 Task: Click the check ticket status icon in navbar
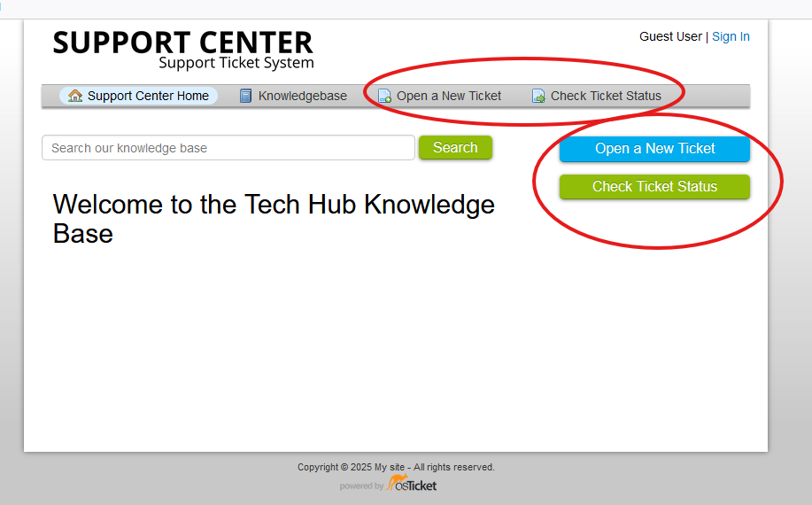pyautogui.click(x=538, y=96)
